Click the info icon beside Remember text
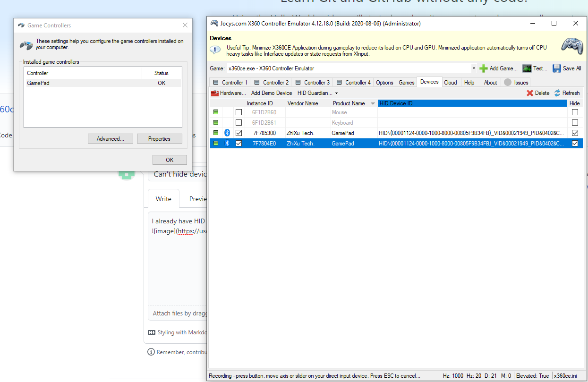This screenshot has width=588, height=382. pos(151,352)
